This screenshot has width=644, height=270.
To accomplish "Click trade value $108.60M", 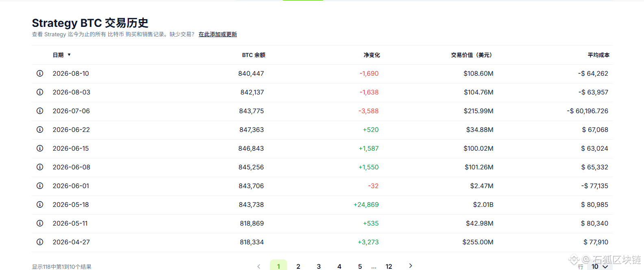I will coord(479,74).
